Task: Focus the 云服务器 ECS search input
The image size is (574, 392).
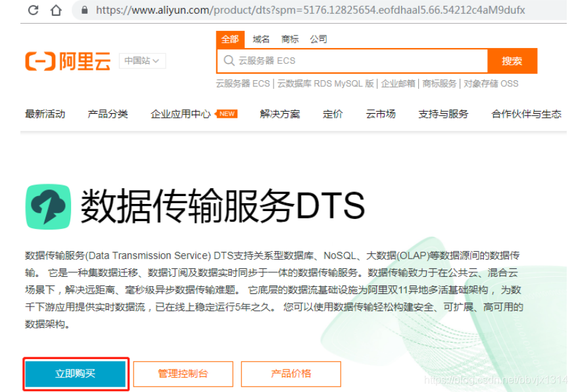Action: tap(352, 61)
